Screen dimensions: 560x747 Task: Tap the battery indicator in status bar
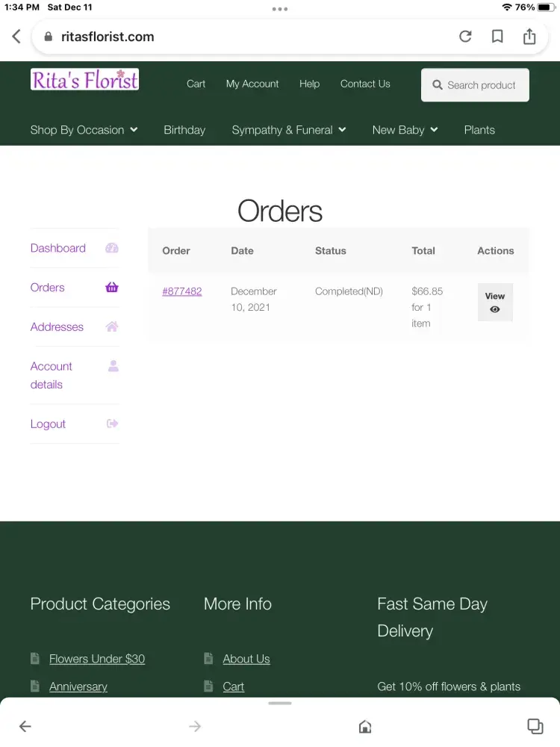(x=546, y=7)
